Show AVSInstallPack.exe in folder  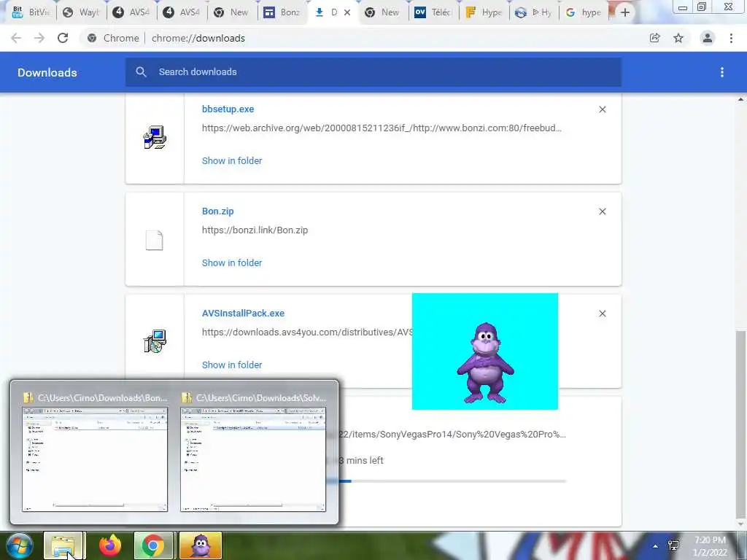click(232, 365)
